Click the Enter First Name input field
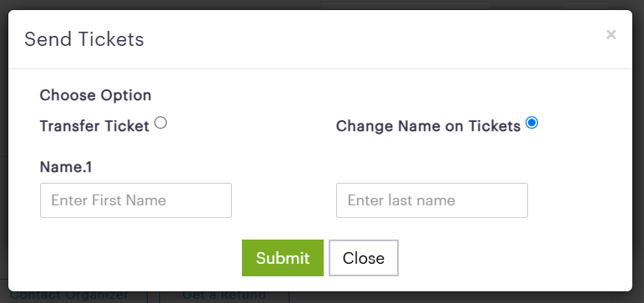The height and width of the screenshot is (303, 644). click(x=136, y=200)
